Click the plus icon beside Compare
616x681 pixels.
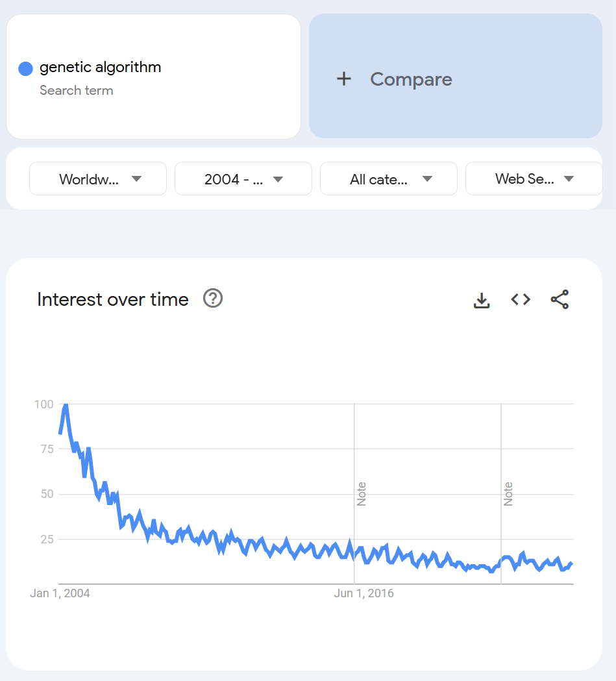[344, 79]
